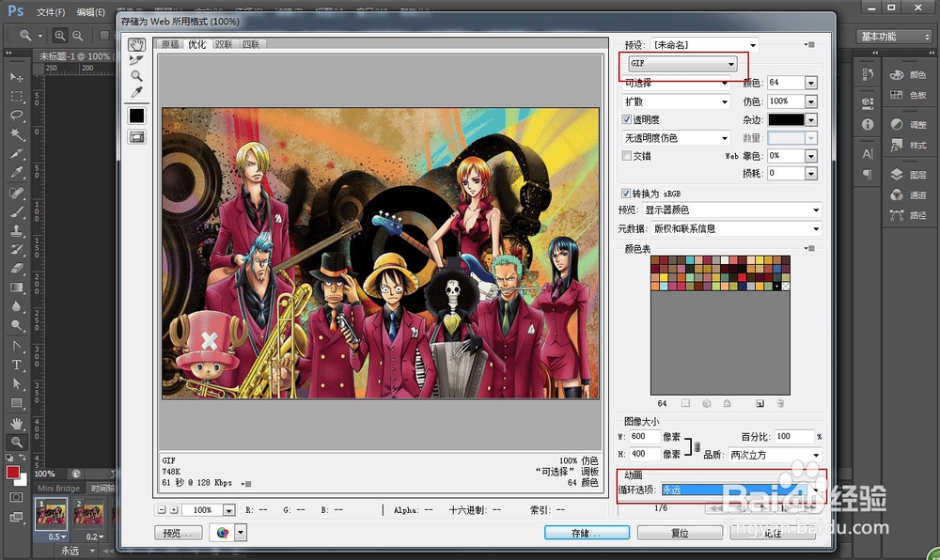The image size is (940, 560).
Task: Click the red foreground color swatch
Action: point(12,472)
